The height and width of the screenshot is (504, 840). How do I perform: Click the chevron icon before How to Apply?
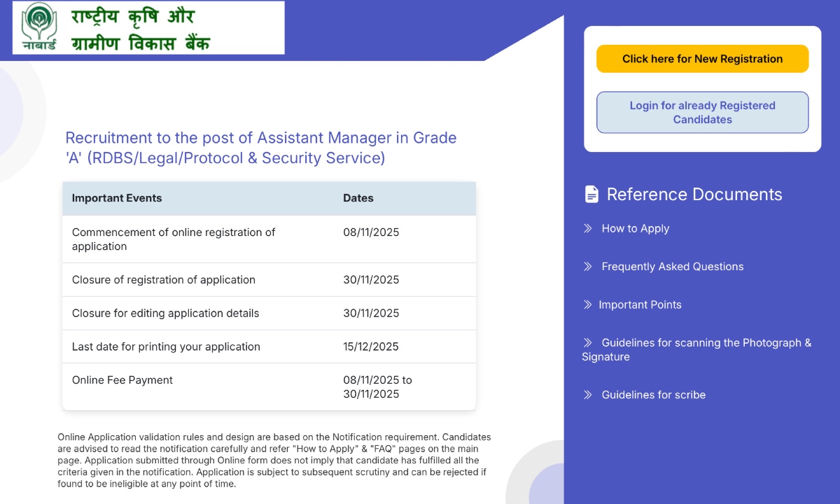588,228
